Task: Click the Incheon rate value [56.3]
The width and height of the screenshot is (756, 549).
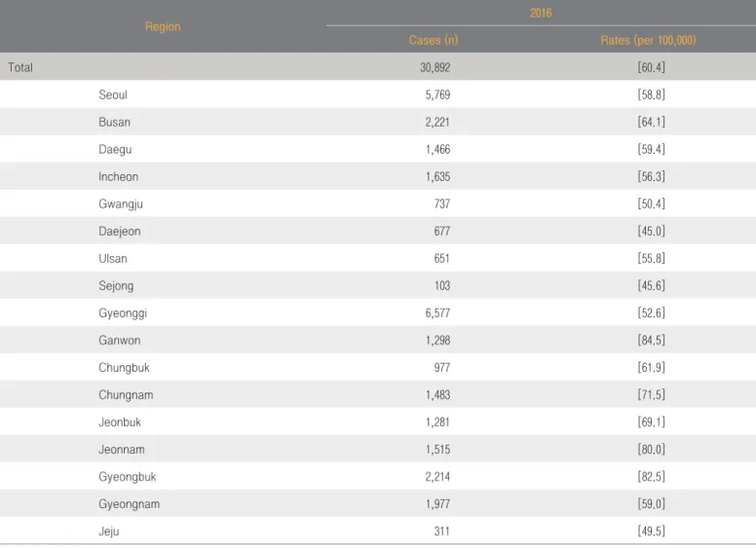Action: pos(651,177)
